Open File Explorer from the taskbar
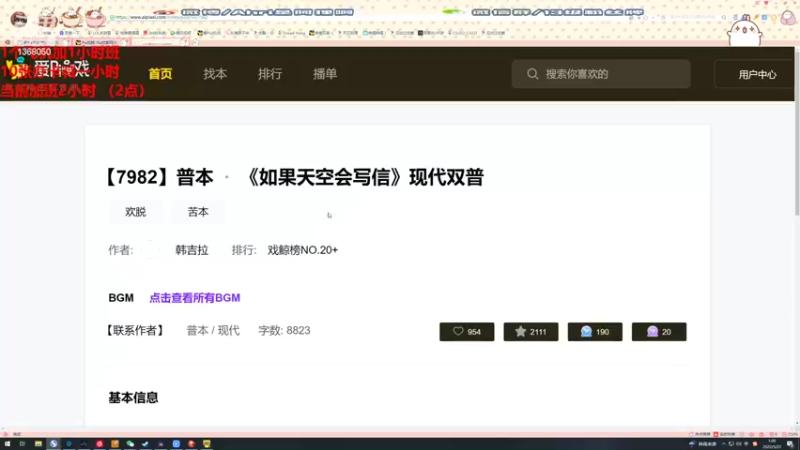The image size is (800, 450). [38, 444]
